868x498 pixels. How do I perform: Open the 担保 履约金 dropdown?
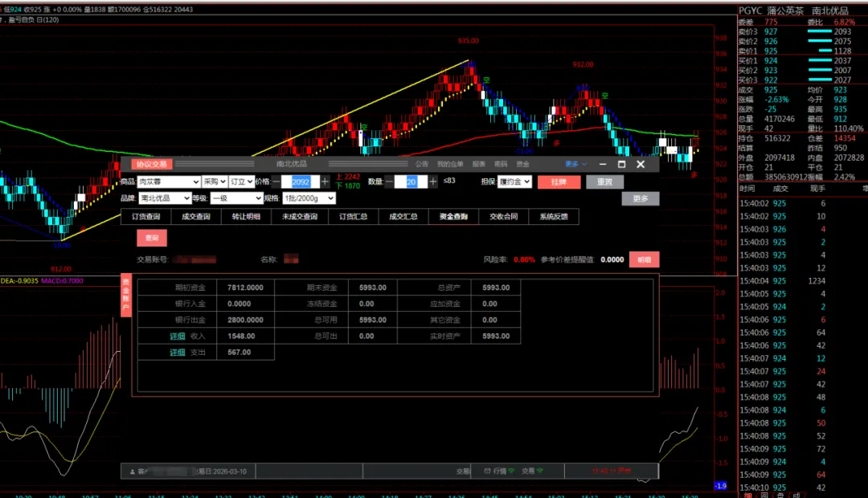click(x=514, y=182)
